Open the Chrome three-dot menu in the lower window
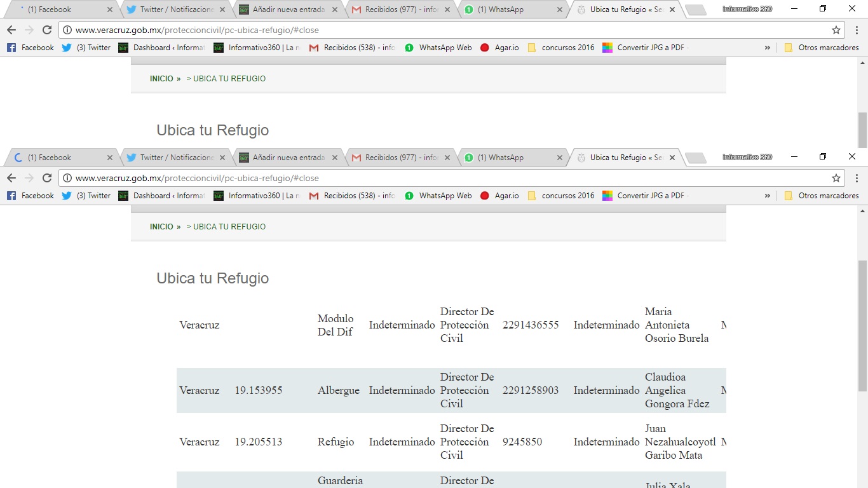This screenshot has height=488, width=868. click(857, 179)
